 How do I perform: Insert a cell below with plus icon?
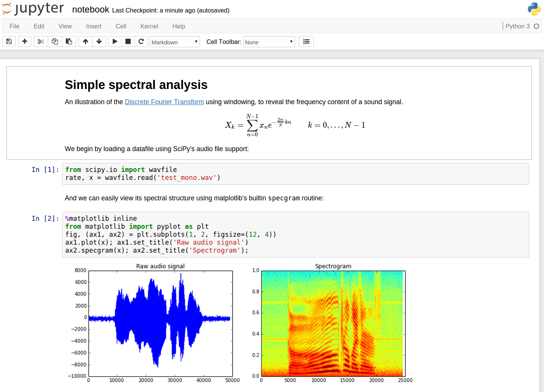pos(25,41)
